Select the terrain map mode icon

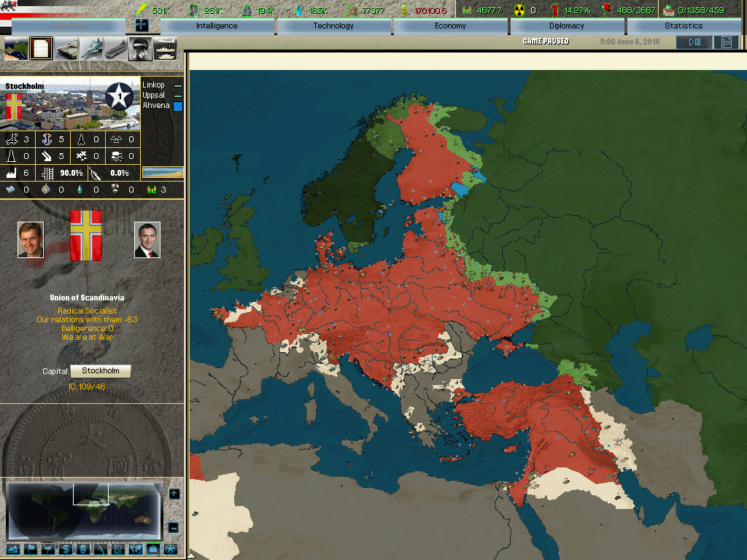(12, 548)
